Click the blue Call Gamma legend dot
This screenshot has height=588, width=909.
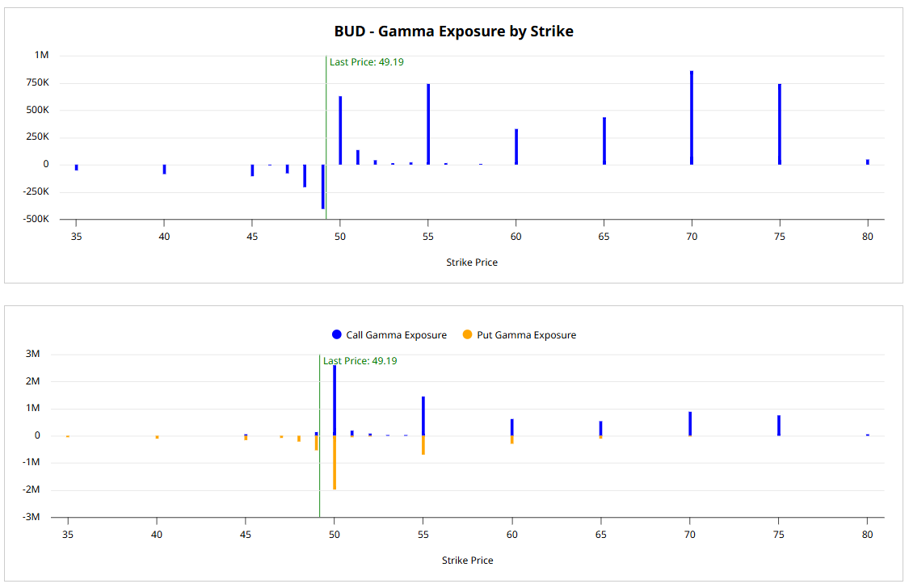tap(336, 335)
